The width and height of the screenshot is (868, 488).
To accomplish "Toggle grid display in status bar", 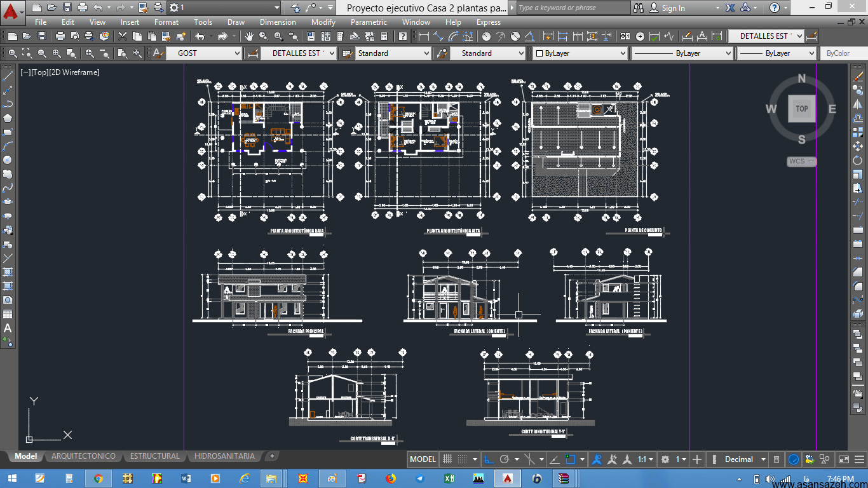I will coord(447,459).
